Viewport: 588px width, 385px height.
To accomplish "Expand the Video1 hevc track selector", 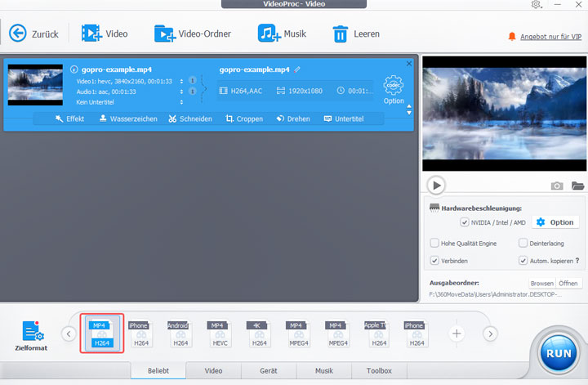I will click(181, 81).
